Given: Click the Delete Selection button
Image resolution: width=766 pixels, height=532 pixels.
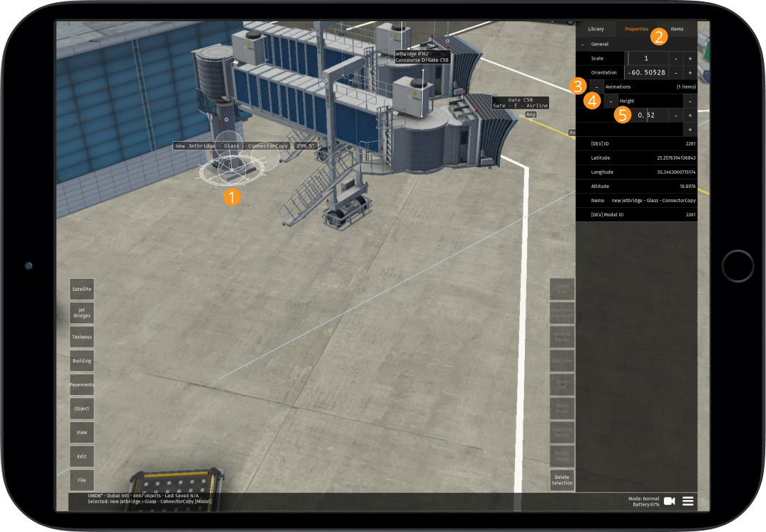Looking at the screenshot, I should pyautogui.click(x=562, y=479).
